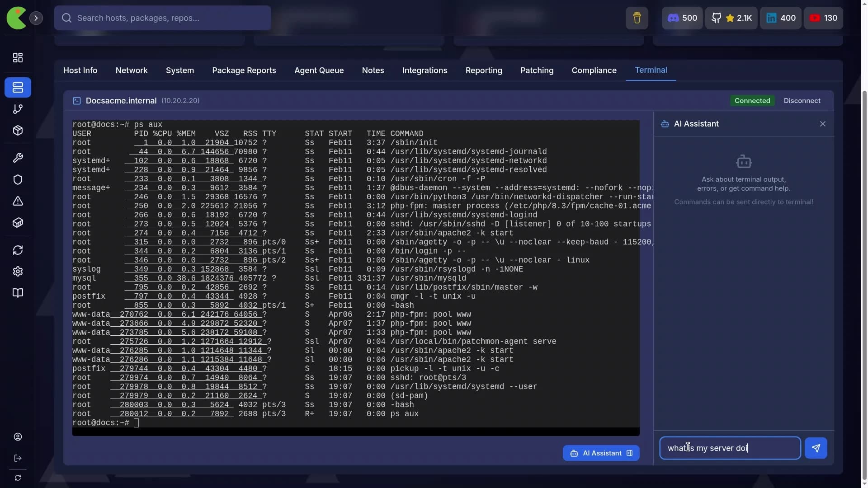Switch to the Notes tab
This screenshot has height=488, width=868.
tap(373, 70)
